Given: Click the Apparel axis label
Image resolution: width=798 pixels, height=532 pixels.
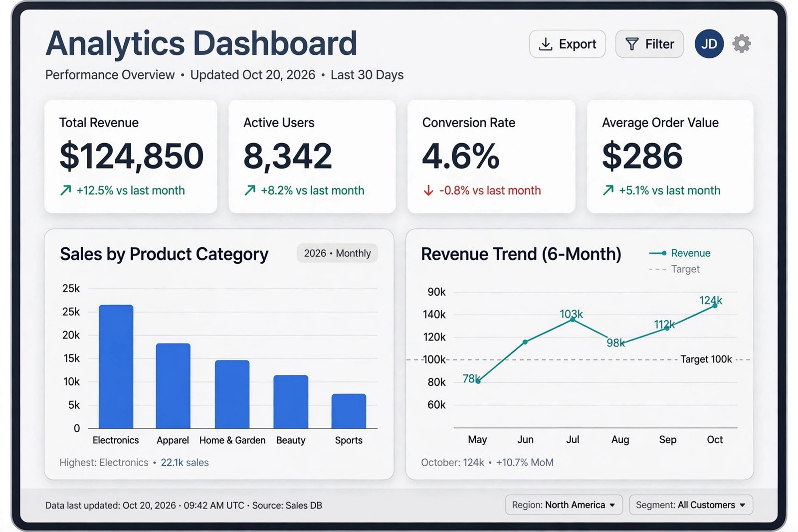Looking at the screenshot, I should coord(173,440).
